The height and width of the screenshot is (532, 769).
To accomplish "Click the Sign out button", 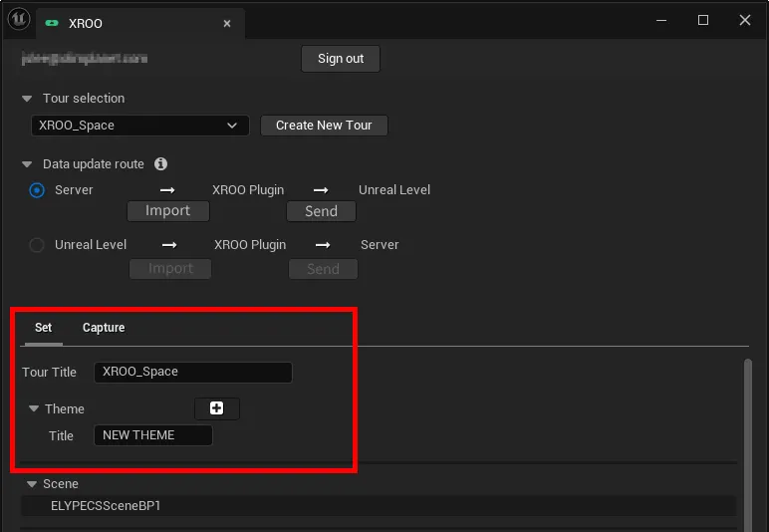I will [x=341, y=59].
